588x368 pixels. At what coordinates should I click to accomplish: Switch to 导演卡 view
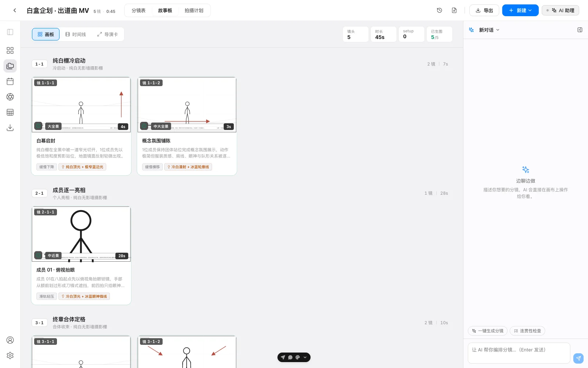(x=108, y=34)
